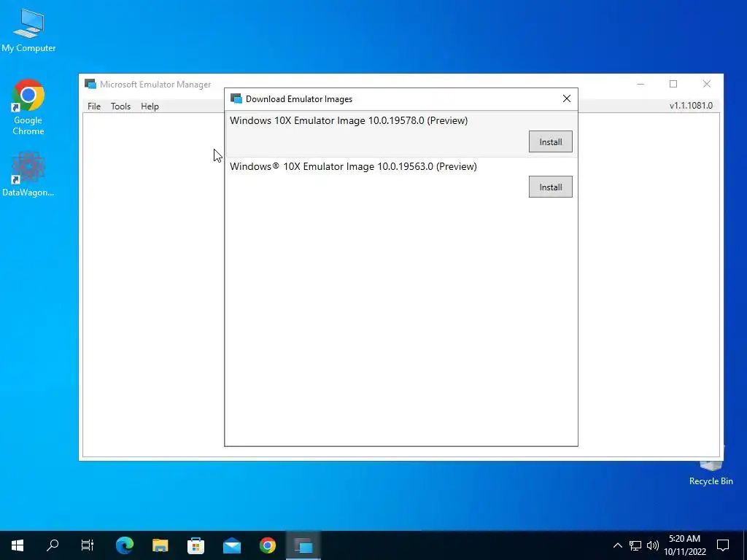Open the network status tray icon
The image size is (747, 560).
[635, 545]
